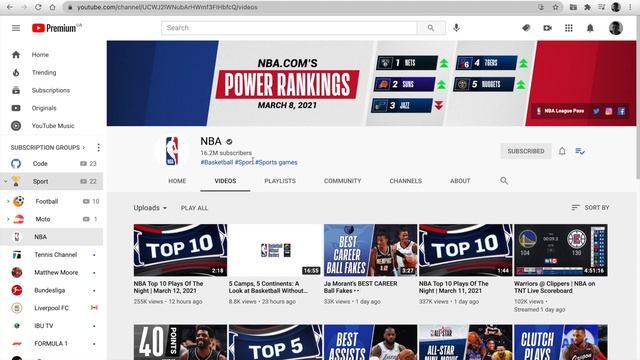The image size is (640, 360).
Task: Open the Channels tab
Action: pos(406,181)
